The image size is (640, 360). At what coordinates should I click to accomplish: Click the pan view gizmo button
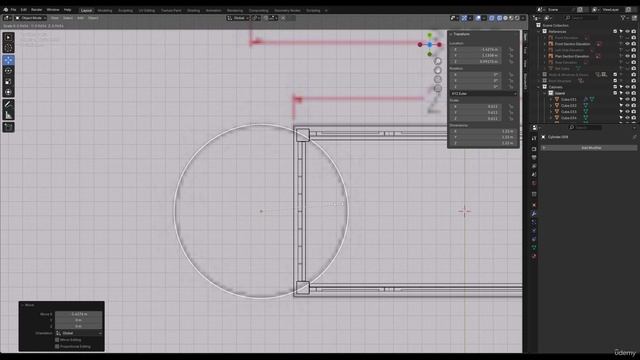(x=438, y=70)
